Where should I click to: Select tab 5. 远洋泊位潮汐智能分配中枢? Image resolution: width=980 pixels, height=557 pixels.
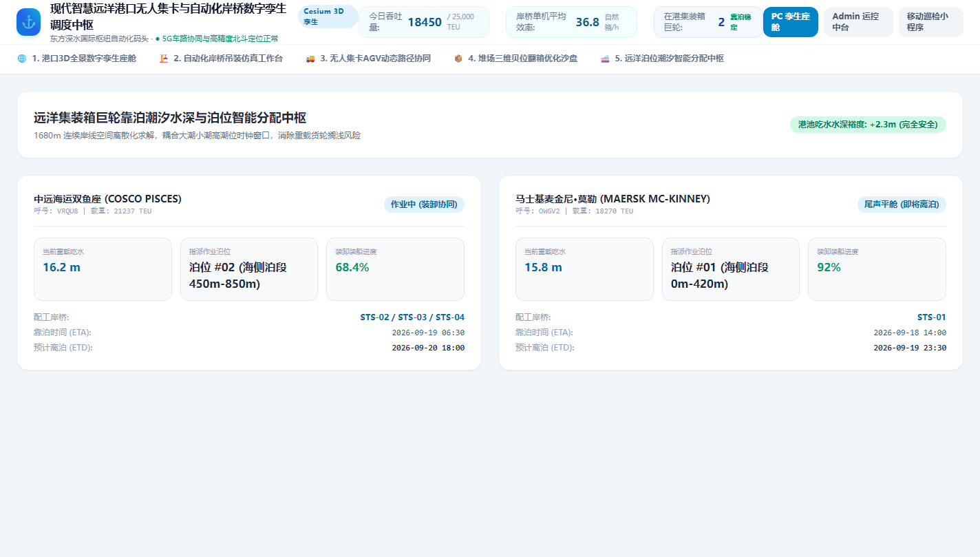(x=662, y=59)
